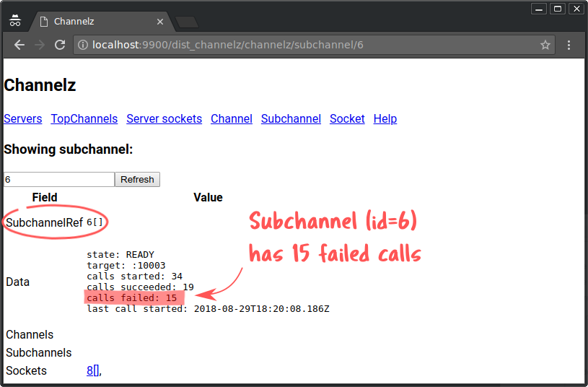Reload the page with refresh icon

pyautogui.click(x=60, y=45)
